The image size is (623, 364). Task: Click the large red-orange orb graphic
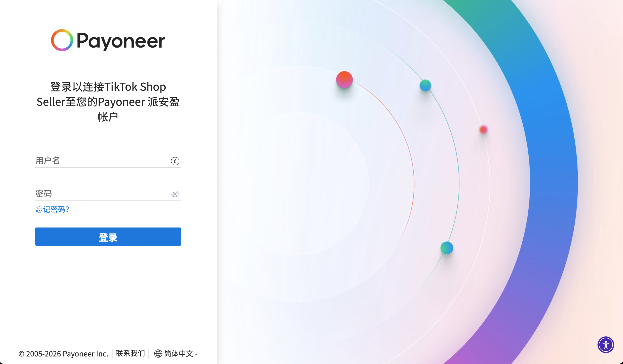(344, 80)
